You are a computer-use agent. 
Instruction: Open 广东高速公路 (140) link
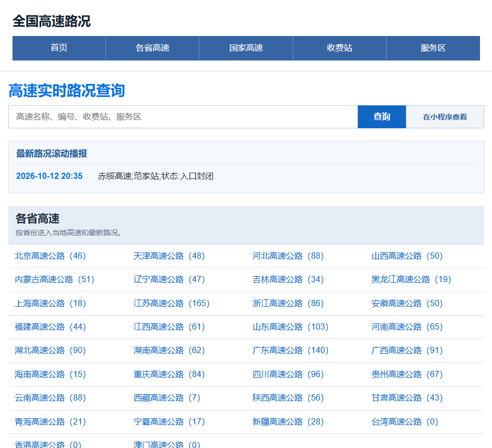click(x=291, y=350)
